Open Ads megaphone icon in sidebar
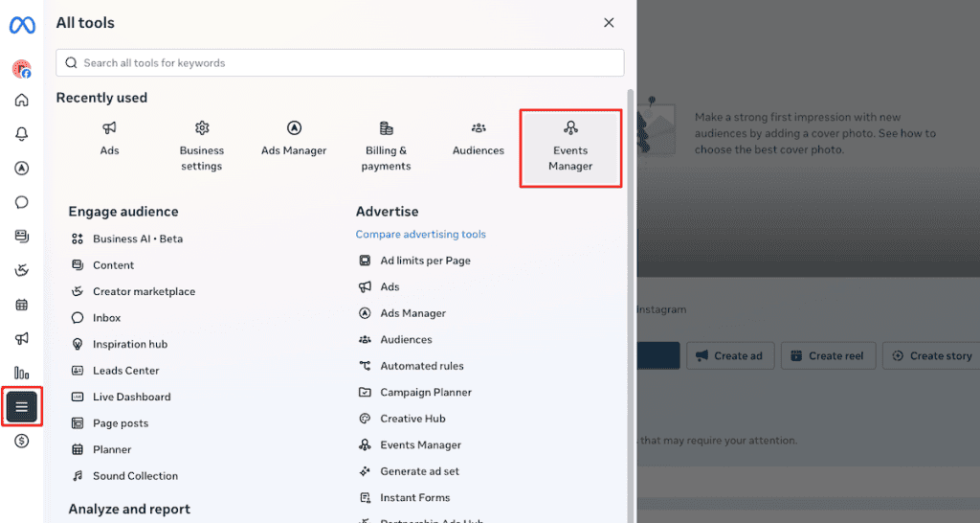 pos(22,338)
